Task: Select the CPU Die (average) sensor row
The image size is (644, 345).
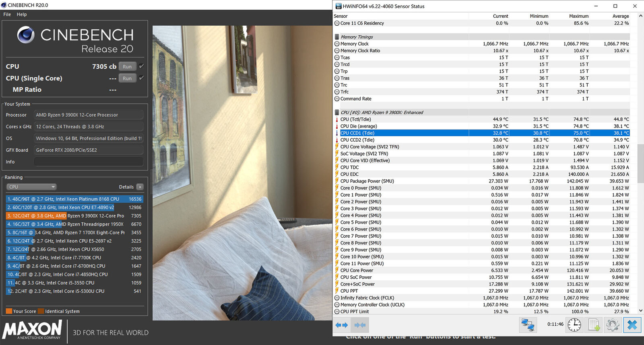Action: click(482, 126)
